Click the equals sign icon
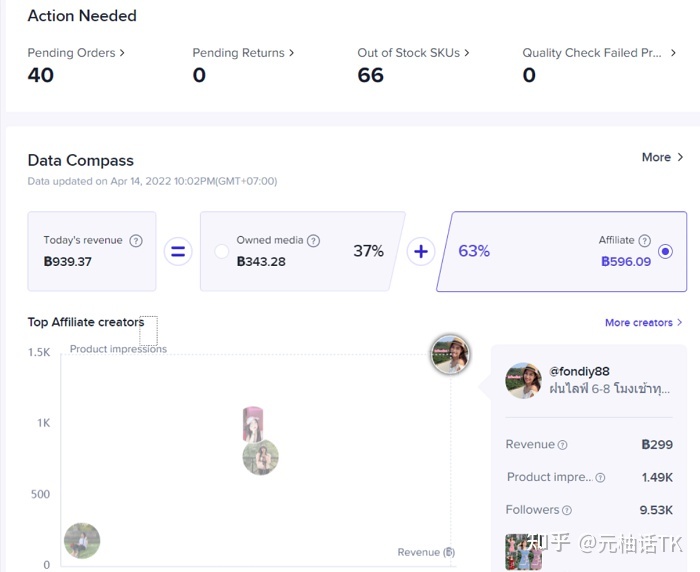 coord(178,251)
